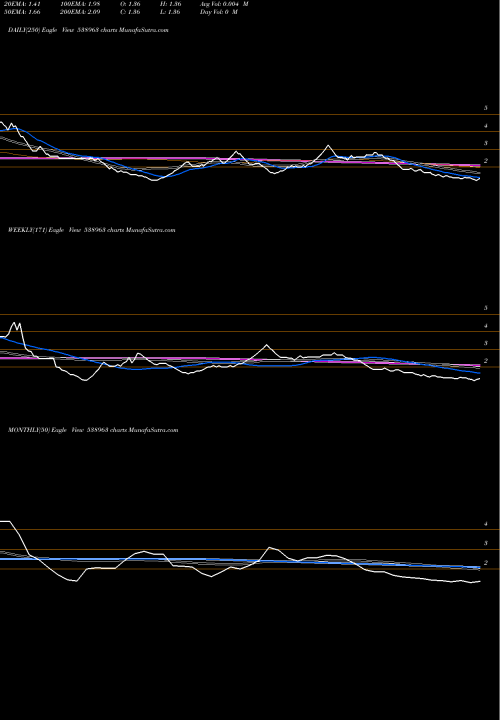500x720 pixels.
Task: Click axis label 5 on the weekly chart
Action: tap(486, 308)
